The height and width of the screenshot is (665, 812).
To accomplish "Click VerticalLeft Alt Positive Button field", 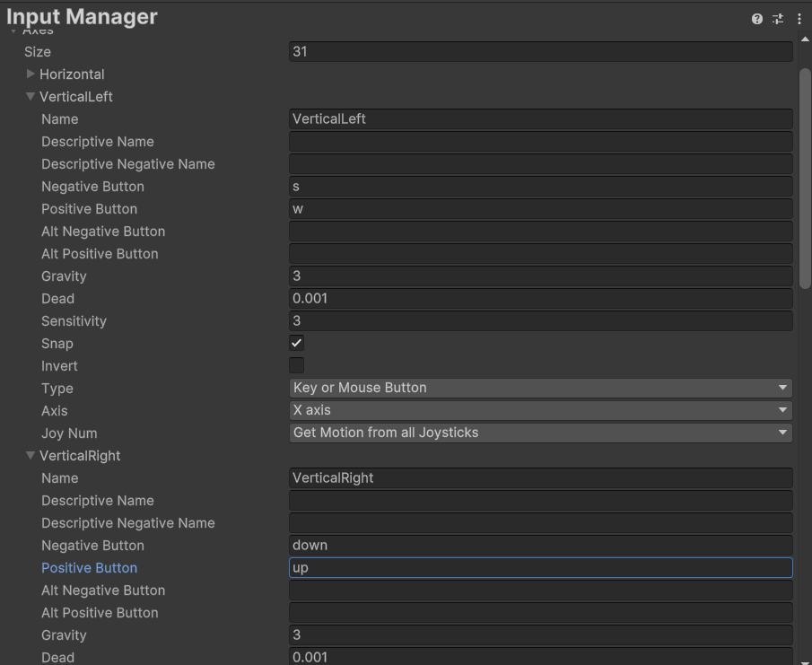I will click(x=541, y=253).
